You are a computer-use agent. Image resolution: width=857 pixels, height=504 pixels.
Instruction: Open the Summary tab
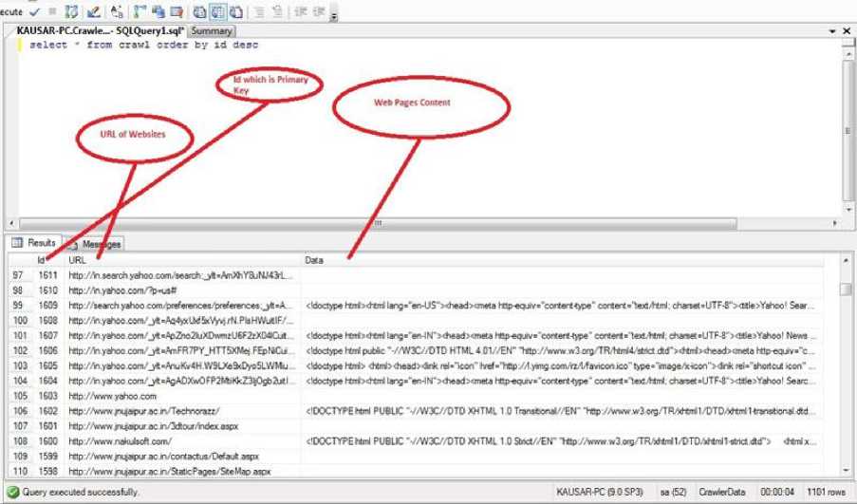[212, 31]
